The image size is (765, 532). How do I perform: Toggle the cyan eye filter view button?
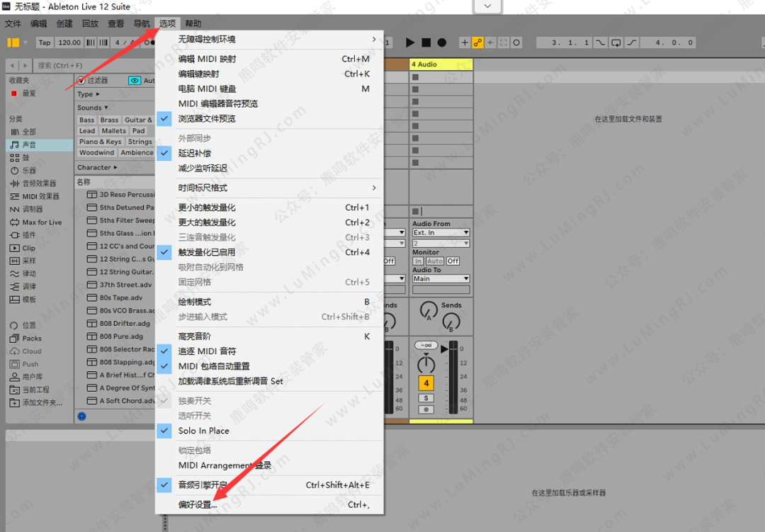point(134,81)
